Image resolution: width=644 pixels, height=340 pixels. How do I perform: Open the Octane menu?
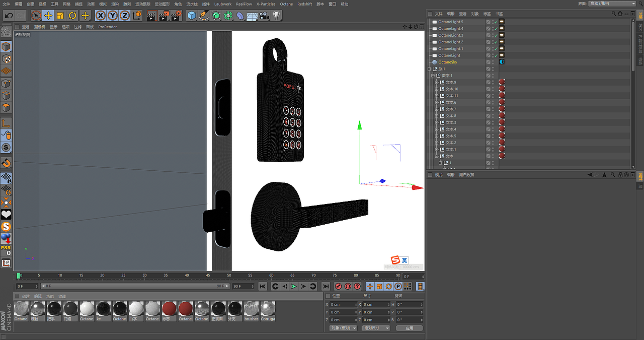pos(286,4)
